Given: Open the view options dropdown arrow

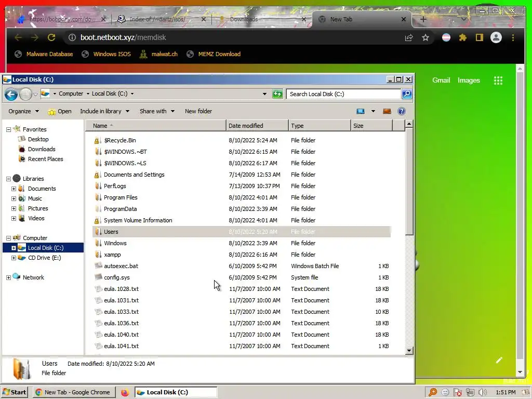Looking at the screenshot, I should (373, 111).
